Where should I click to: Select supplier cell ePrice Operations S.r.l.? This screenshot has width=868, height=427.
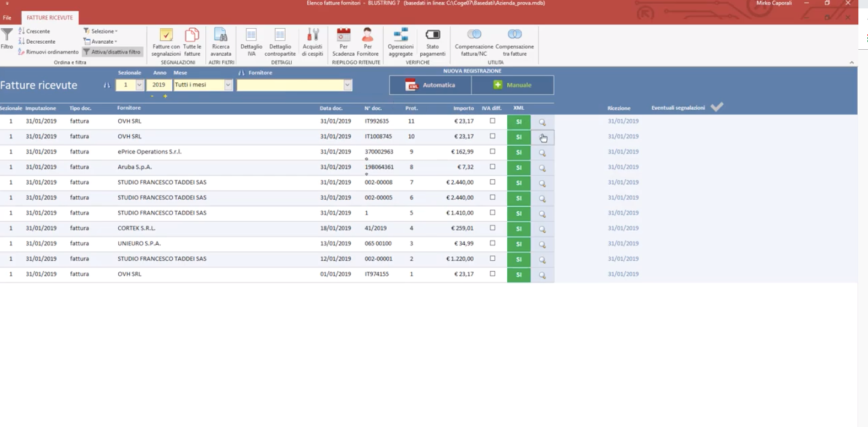pos(149,152)
